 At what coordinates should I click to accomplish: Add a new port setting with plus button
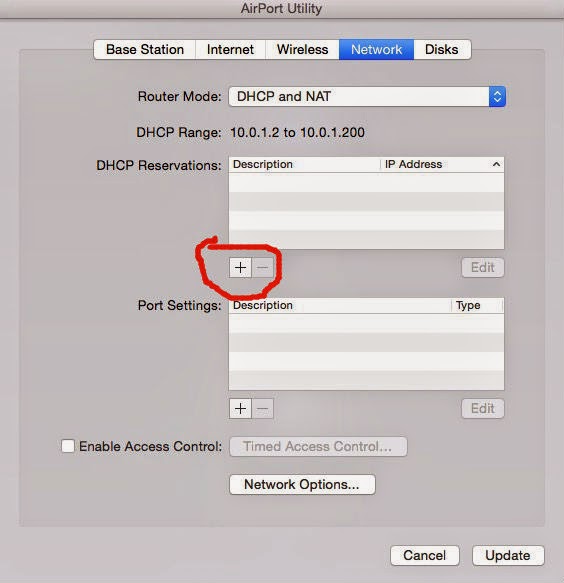click(x=240, y=408)
